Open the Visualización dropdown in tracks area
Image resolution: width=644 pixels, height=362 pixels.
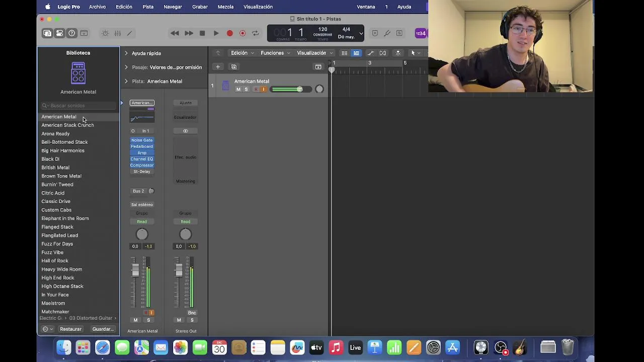[315, 53]
